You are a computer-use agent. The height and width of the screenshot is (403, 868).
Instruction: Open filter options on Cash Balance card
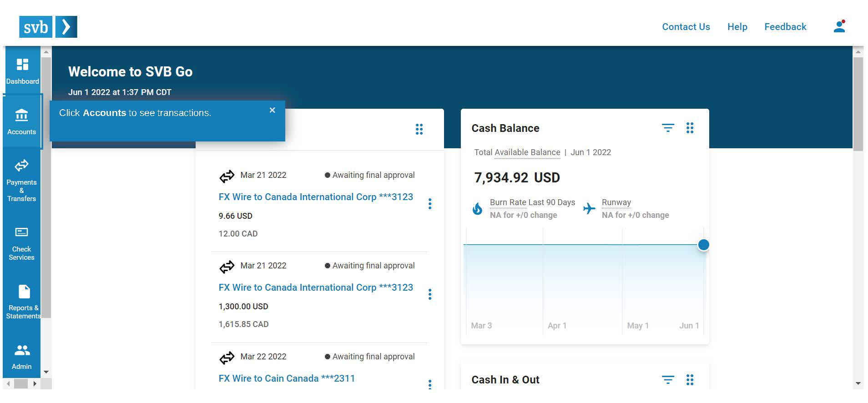[668, 128]
